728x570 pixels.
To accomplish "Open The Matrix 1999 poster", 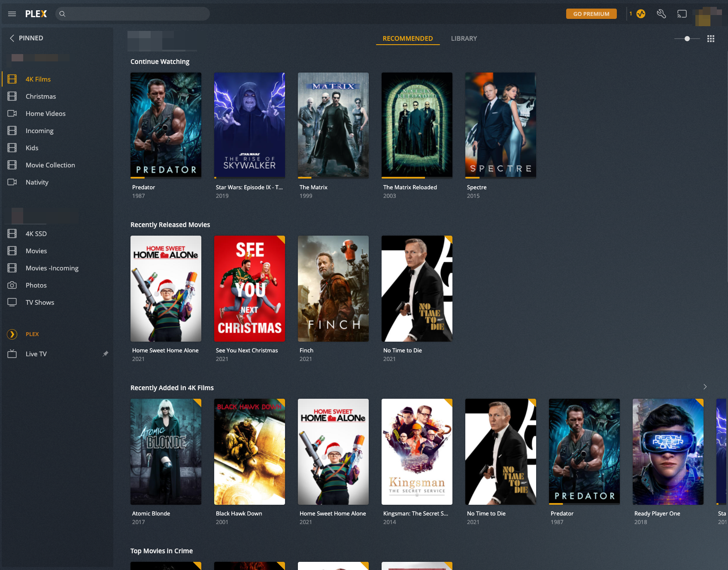I will 333,125.
